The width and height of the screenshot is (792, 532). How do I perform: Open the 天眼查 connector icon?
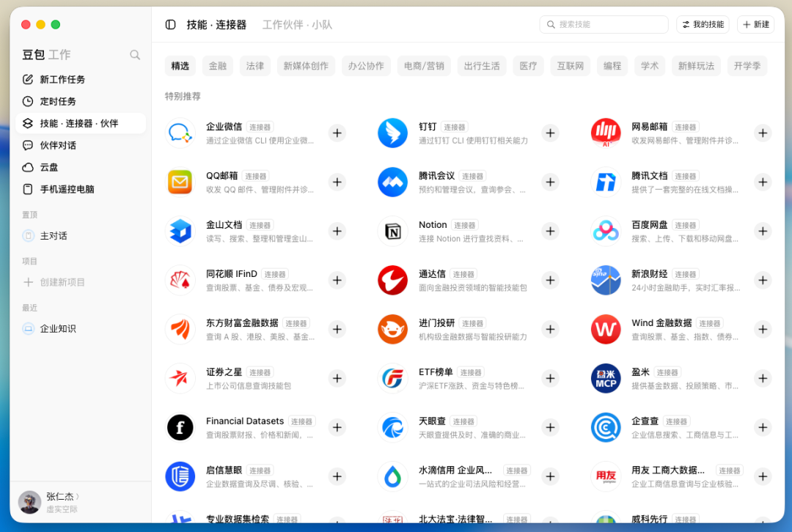pyautogui.click(x=393, y=427)
